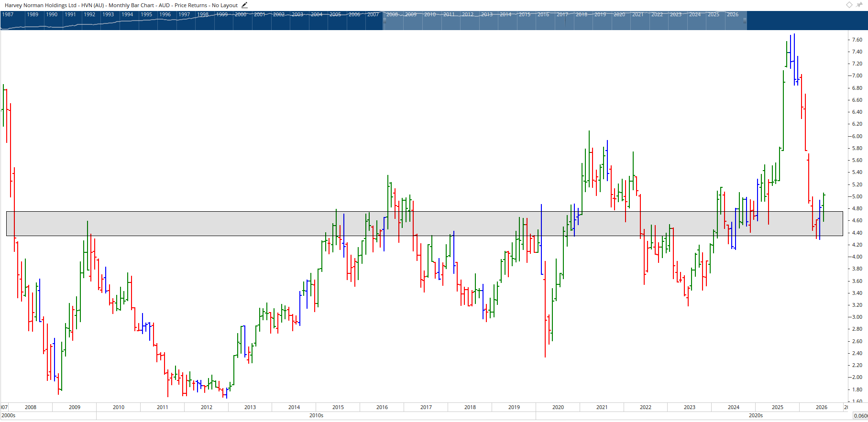Click the 2026 label on bottom date axis
This screenshot has height=422, width=868.
pyautogui.click(x=822, y=407)
